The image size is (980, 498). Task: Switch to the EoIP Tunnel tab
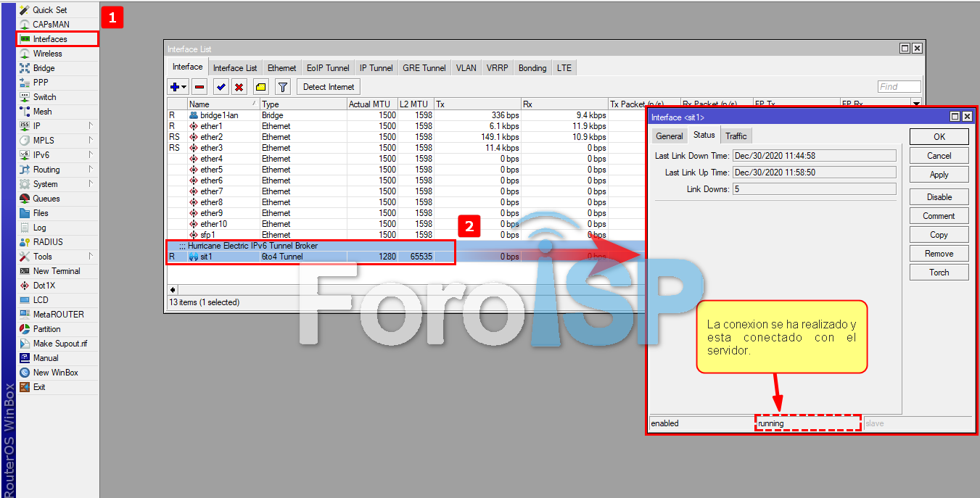pyautogui.click(x=328, y=68)
